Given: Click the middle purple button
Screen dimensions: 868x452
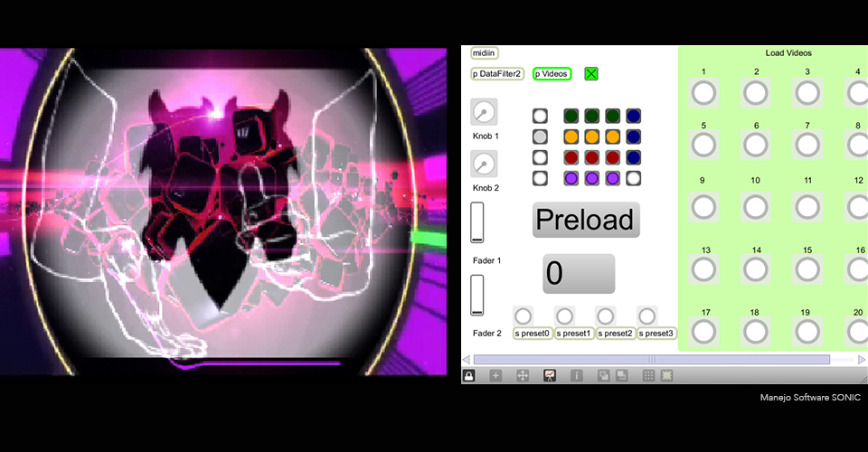Looking at the screenshot, I should point(591,178).
